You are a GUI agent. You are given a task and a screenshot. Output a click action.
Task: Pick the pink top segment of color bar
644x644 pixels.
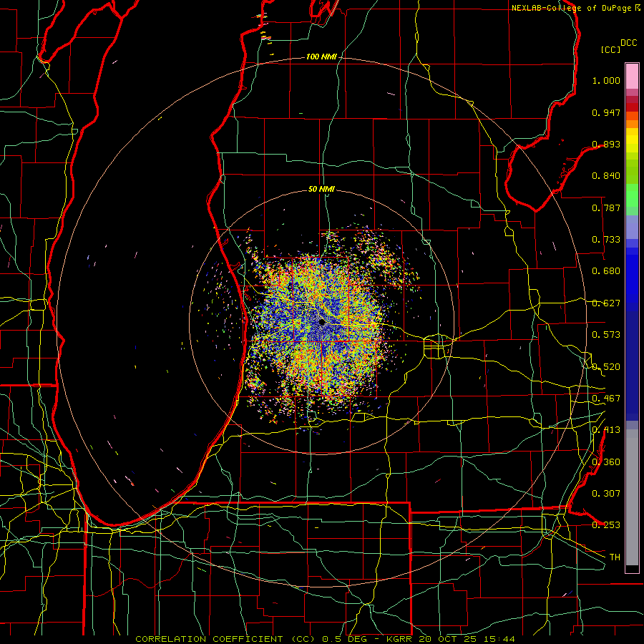coord(632,77)
